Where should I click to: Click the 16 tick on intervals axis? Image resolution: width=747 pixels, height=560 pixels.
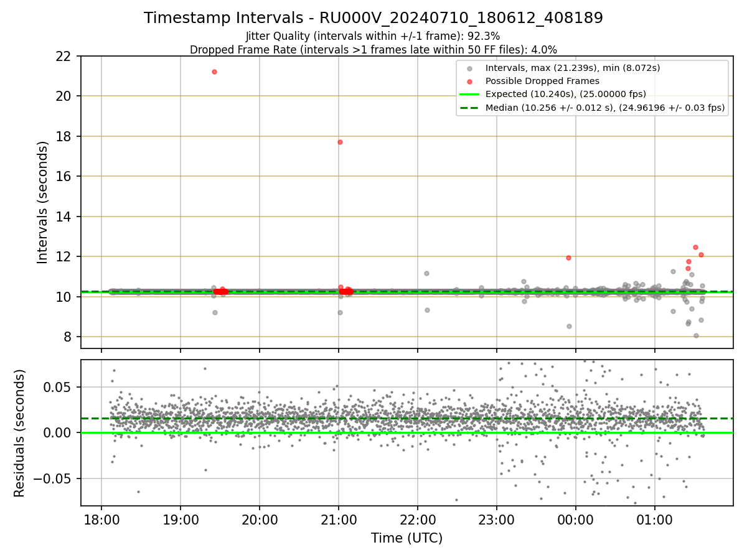coord(64,176)
